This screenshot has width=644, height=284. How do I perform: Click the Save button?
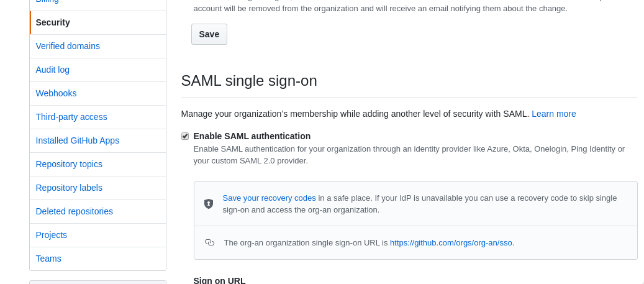tap(209, 34)
